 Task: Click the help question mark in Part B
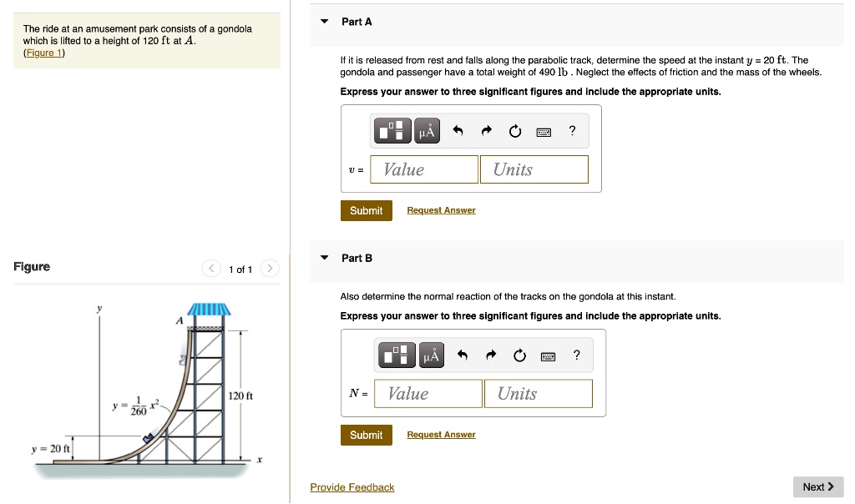[x=576, y=355]
